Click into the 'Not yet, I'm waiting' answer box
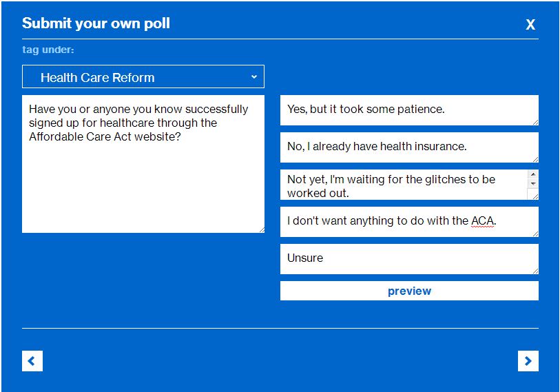 404,185
